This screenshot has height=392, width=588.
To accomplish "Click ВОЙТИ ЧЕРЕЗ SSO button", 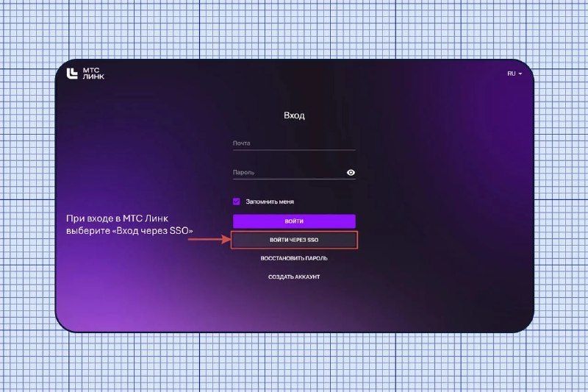I will pyautogui.click(x=294, y=240).
